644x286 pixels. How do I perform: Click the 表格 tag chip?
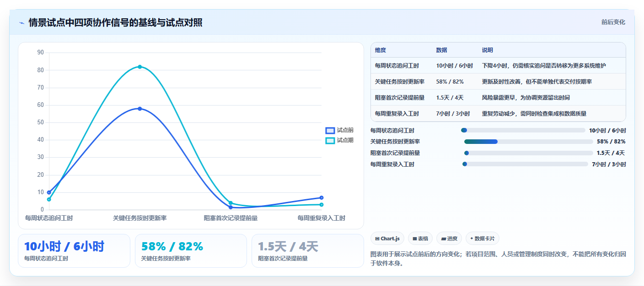click(420, 238)
